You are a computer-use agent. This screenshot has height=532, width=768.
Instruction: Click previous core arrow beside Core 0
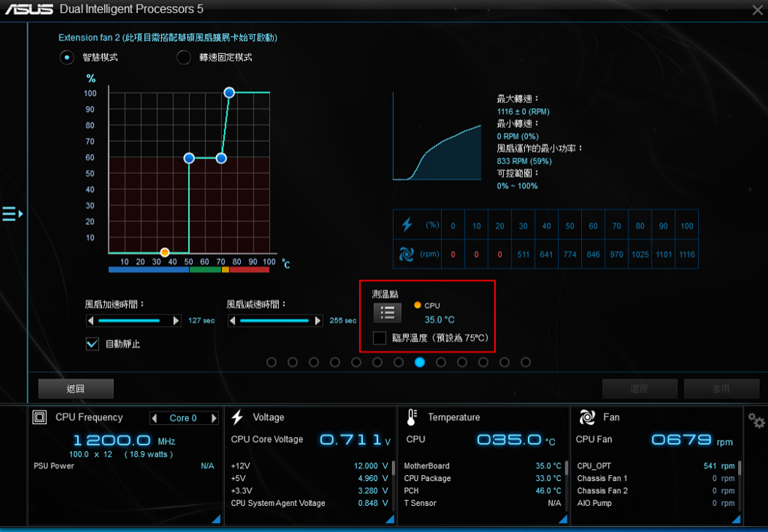(x=154, y=418)
